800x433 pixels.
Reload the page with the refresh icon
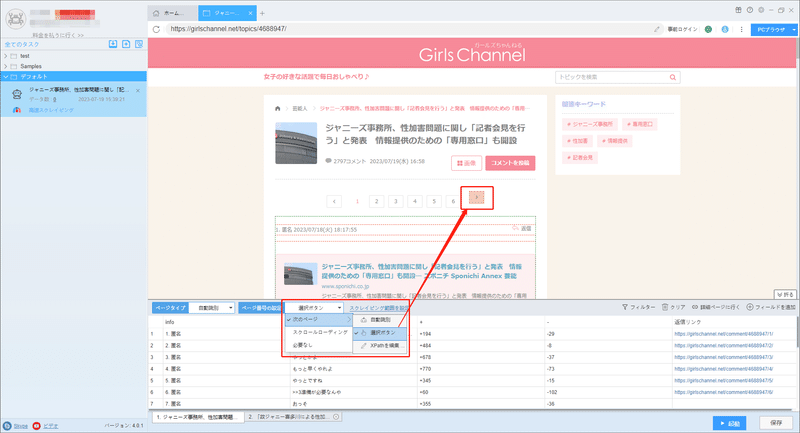click(156, 29)
